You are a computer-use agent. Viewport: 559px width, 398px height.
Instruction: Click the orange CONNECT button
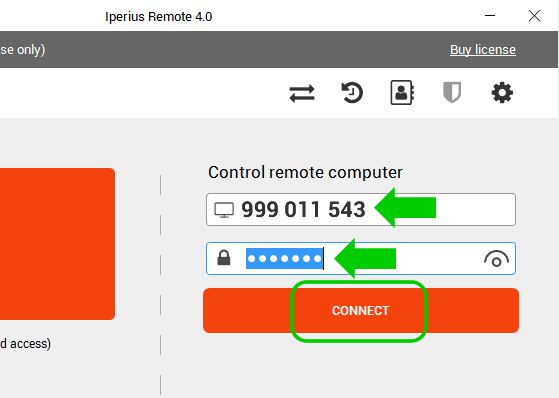click(361, 311)
